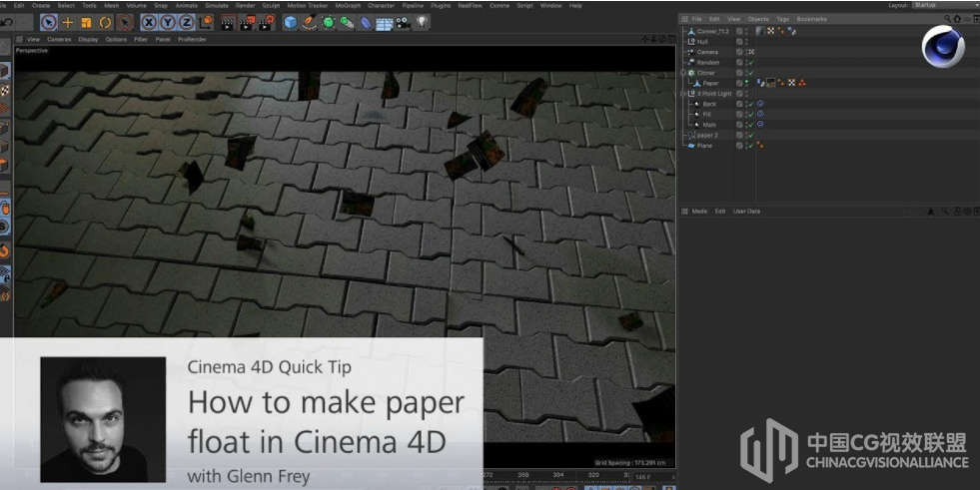Click the Deformer bend icon
980x490 pixels.
coord(366,23)
